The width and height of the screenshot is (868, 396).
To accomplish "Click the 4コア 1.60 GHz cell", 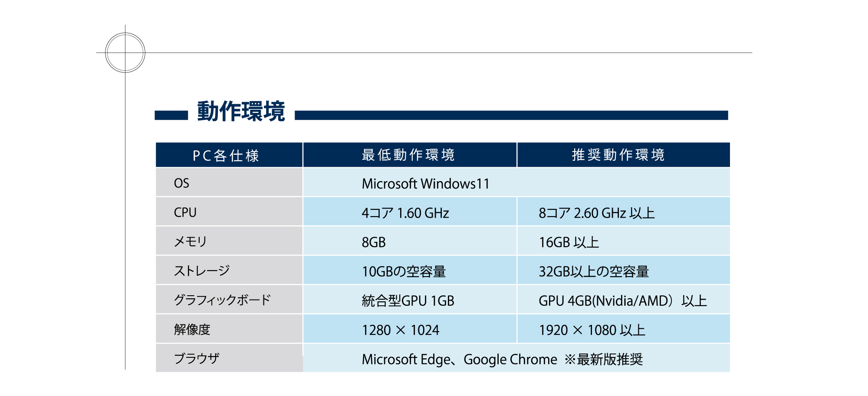I will pyautogui.click(x=405, y=213).
